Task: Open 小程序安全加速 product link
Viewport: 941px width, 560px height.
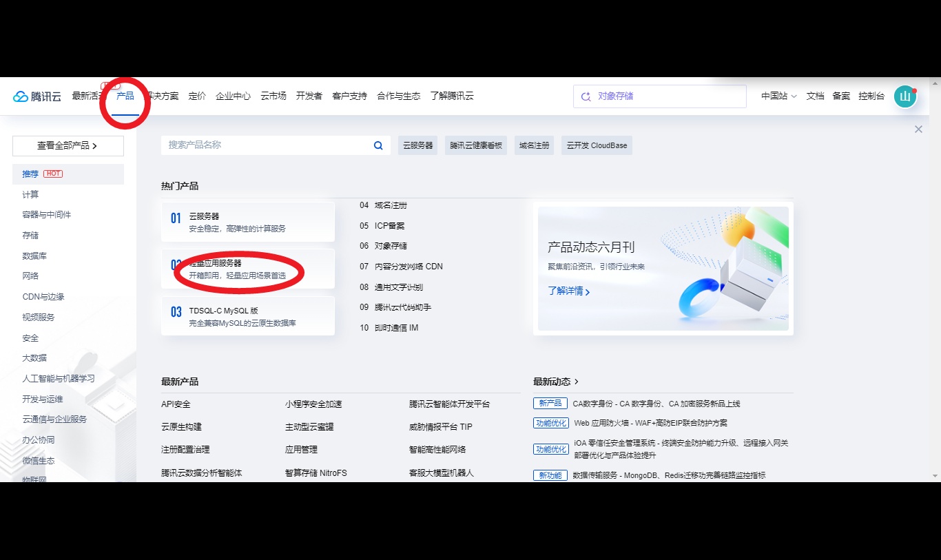Action: coord(313,404)
